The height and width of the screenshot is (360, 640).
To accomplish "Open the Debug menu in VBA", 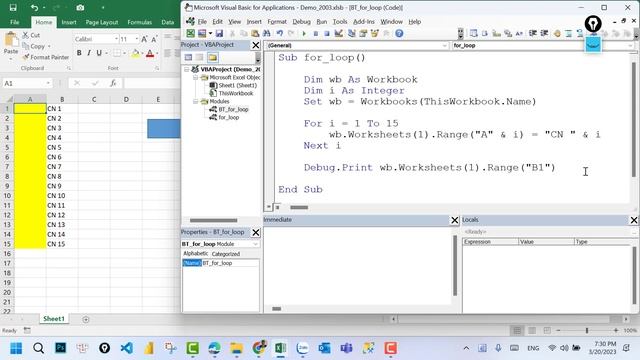I will pyautogui.click(x=301, y=22).
